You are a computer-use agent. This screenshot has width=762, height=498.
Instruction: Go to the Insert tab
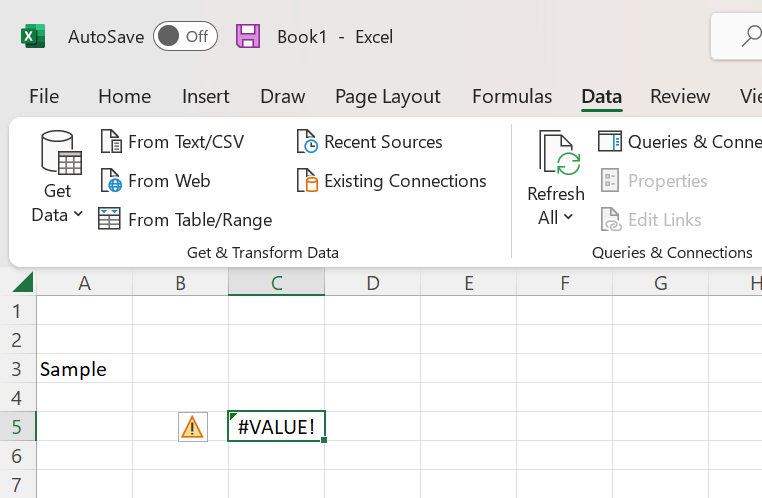tap(206, 96)
